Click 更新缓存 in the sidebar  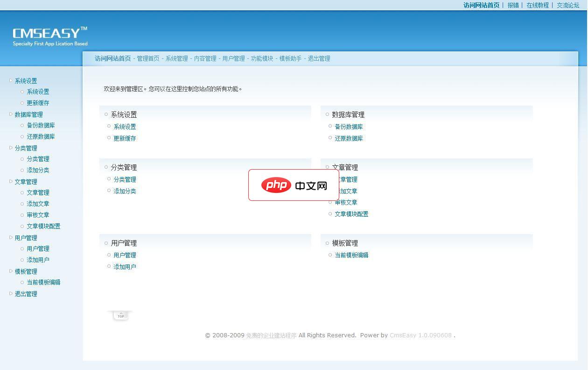(x=38, y=103)
